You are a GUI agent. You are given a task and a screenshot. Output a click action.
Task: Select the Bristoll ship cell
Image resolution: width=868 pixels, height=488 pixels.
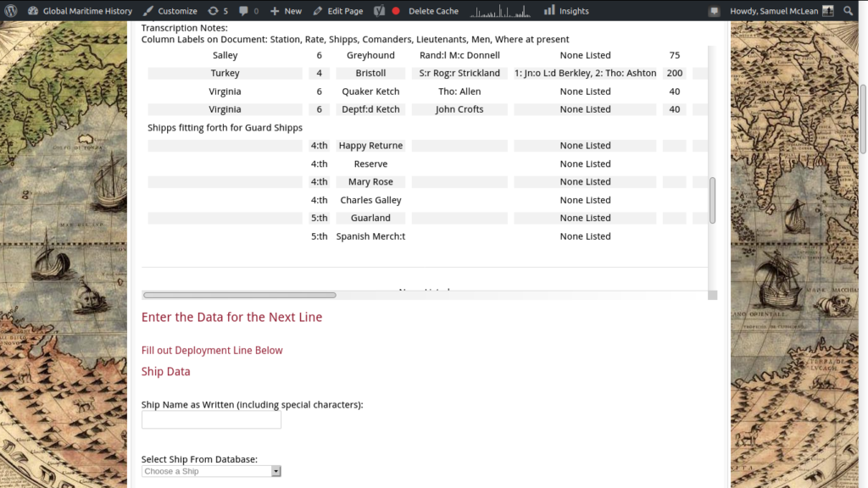(x=370, y=73)
